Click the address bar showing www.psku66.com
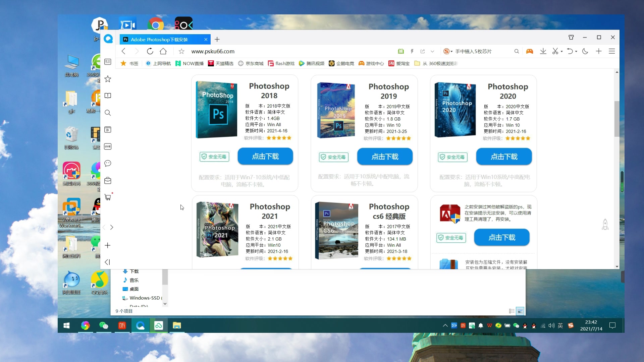 click(x=212, y=51)
